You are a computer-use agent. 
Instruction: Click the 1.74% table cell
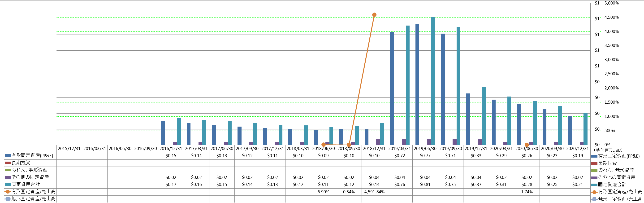tap(527, 192)
